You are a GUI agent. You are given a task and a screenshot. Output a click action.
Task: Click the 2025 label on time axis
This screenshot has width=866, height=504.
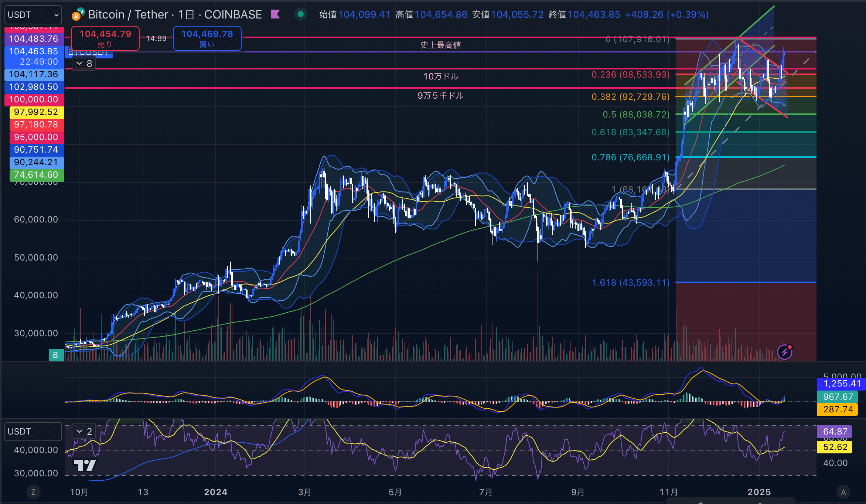tap(759, 492)
